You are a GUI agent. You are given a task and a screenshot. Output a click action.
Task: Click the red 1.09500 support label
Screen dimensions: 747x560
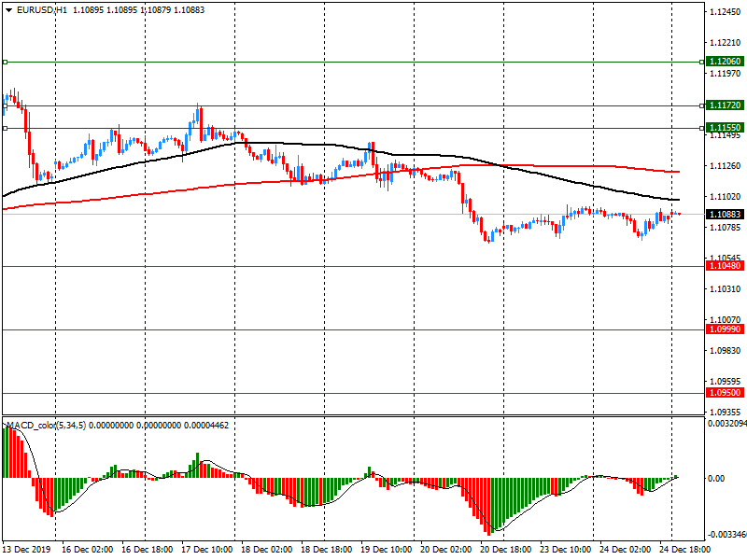pos(724,393)
